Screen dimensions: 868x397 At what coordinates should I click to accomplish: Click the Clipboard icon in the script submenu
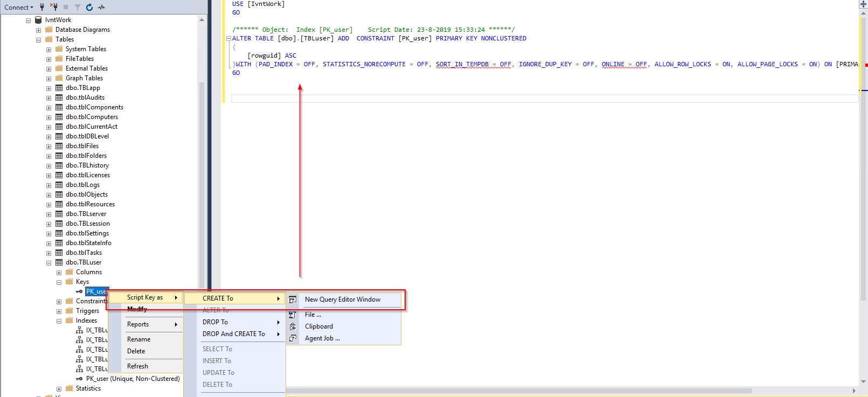293,326
